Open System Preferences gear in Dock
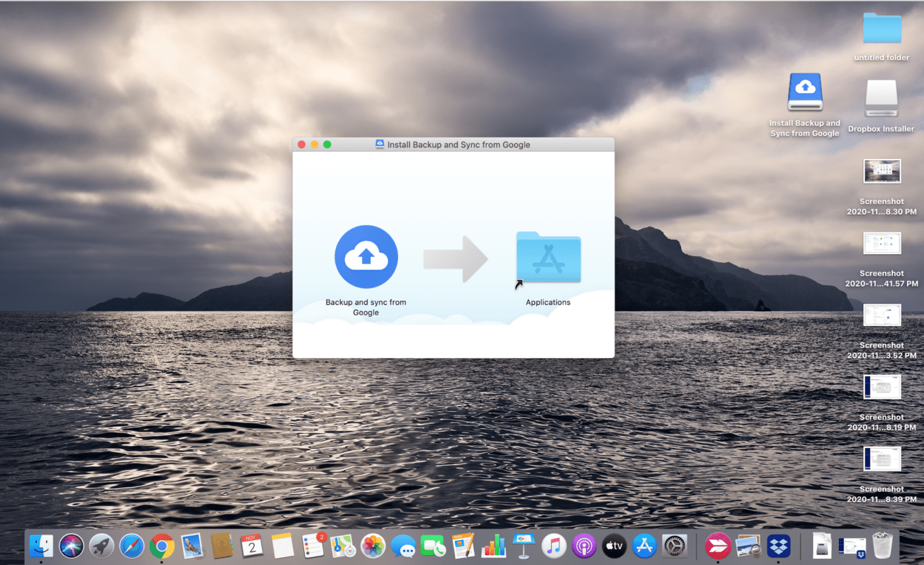 tap(675, 546)
